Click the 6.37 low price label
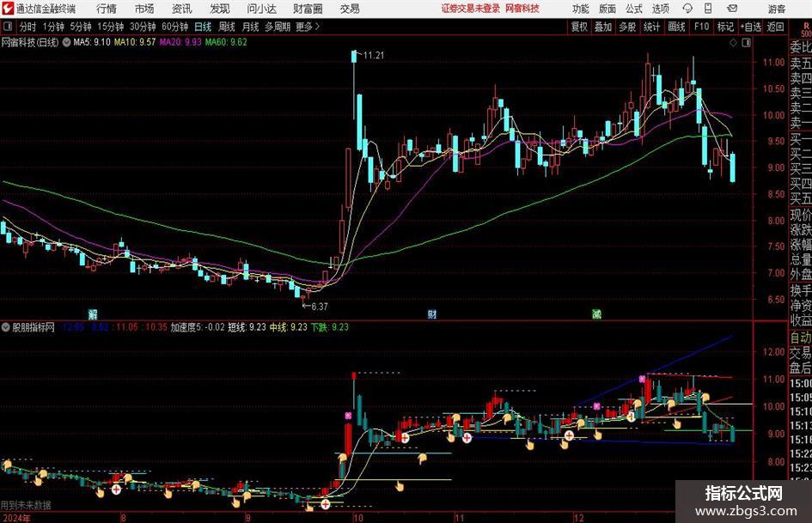 pyautogui.click(x=320, y=307)
